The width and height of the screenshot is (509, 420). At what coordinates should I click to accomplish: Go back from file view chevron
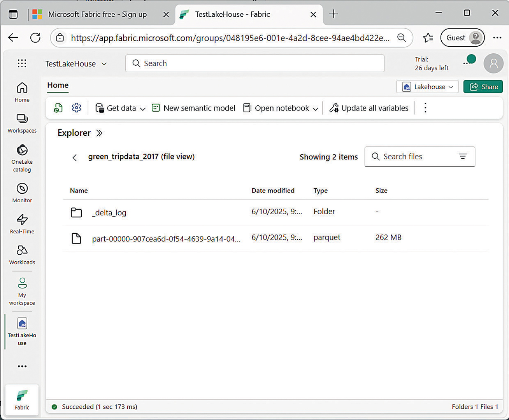tap(75, 157)
